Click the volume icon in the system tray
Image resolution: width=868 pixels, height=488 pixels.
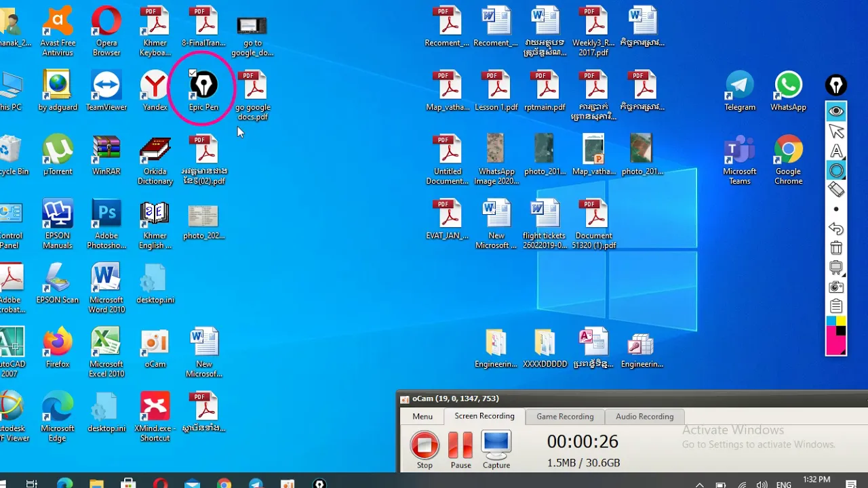click(762, 484)
